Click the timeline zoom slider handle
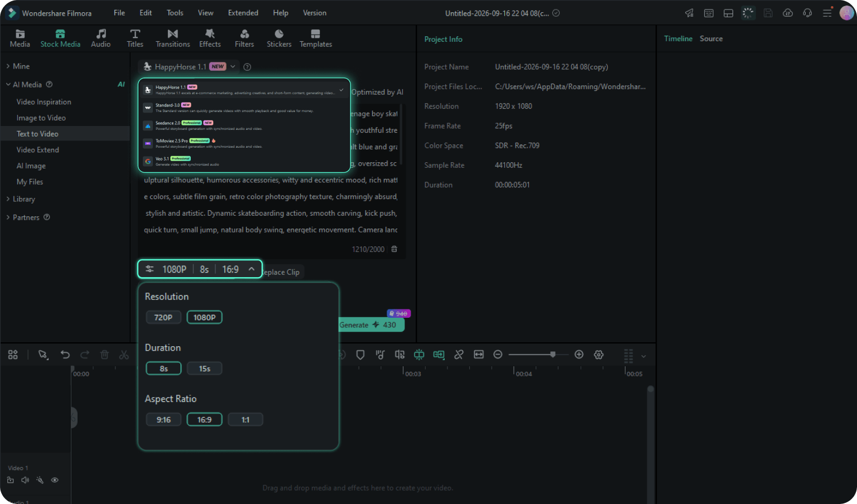 tap(553, 355)
